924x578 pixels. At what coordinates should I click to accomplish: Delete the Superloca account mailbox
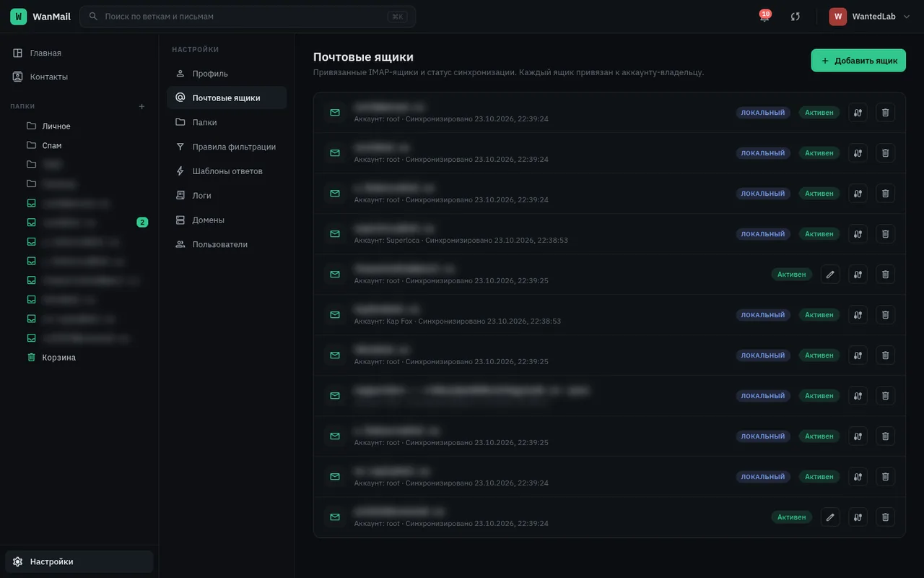pos(885,233)
